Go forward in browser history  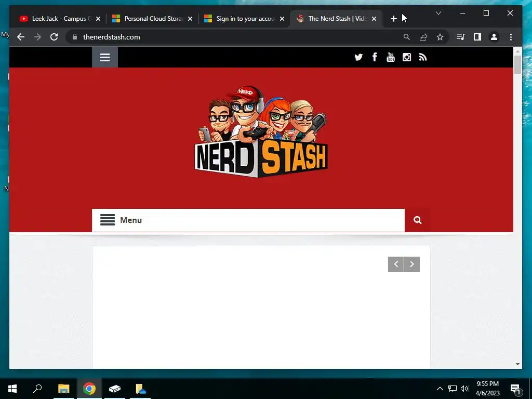[x=37, y=37]
